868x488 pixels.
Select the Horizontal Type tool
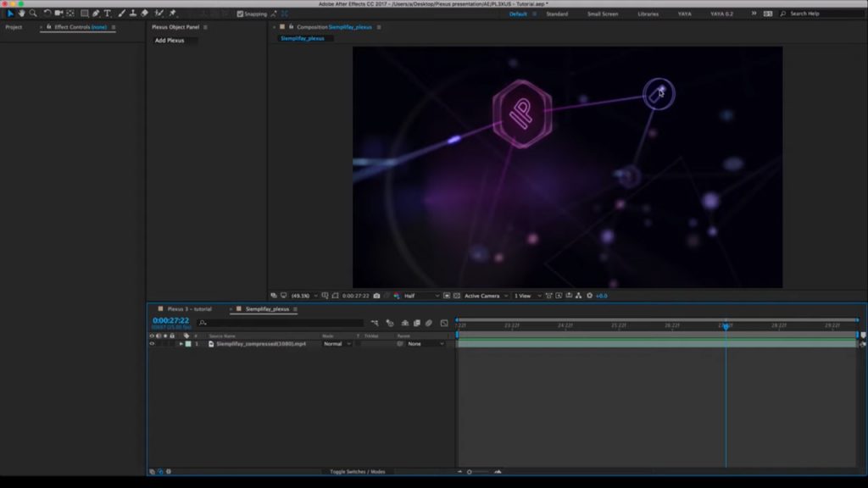point(107,13)
